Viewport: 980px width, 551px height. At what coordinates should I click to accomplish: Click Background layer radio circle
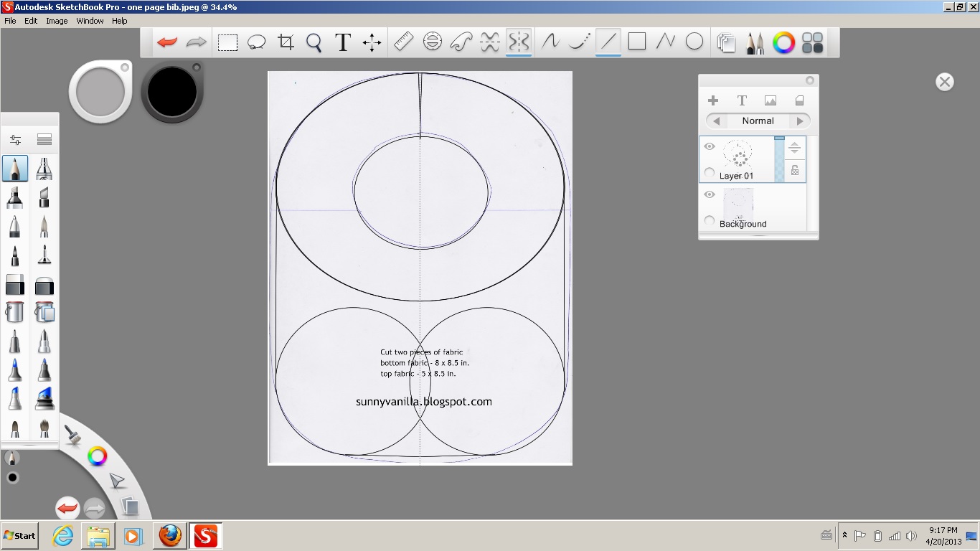click(x=710, y=221)
